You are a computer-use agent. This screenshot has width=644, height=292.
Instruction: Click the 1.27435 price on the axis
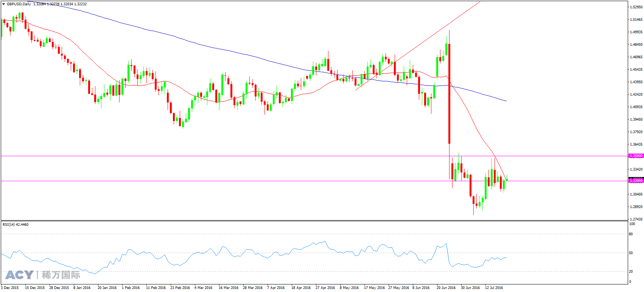point(636,219)
